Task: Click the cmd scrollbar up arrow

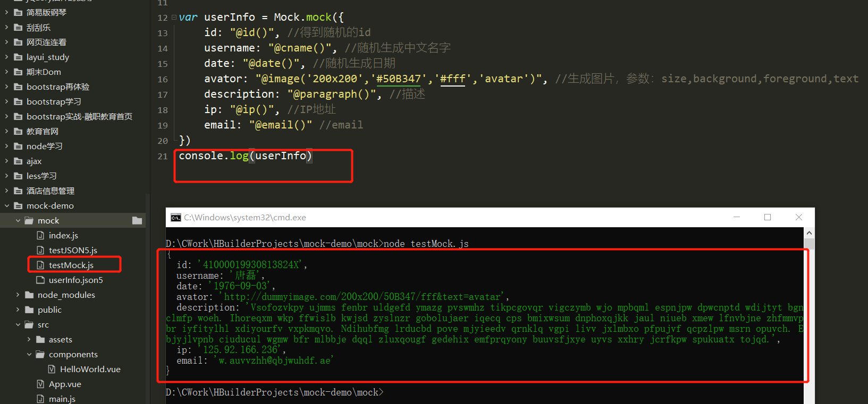Action: click(x=809, y=233)
